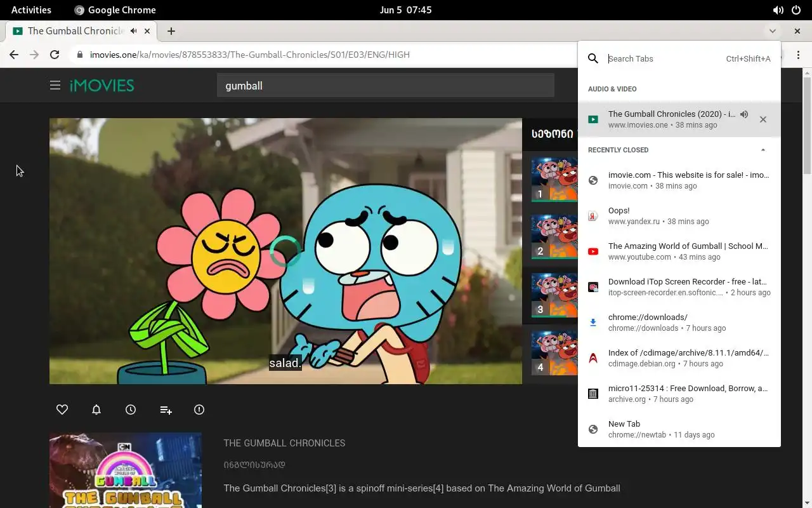
Task: Click the forward navigation arrow
Action: pyautogui.click(x=34, y=55)
